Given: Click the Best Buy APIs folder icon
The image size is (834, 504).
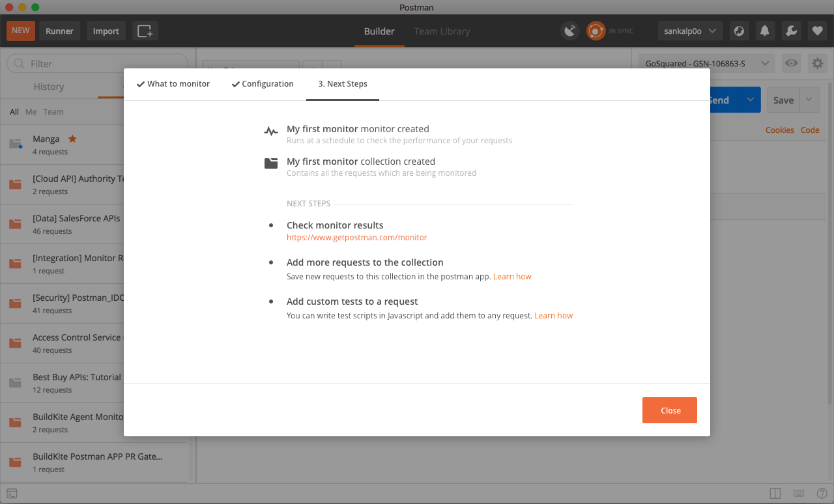Looking at the screenshot, I should 16,383.
